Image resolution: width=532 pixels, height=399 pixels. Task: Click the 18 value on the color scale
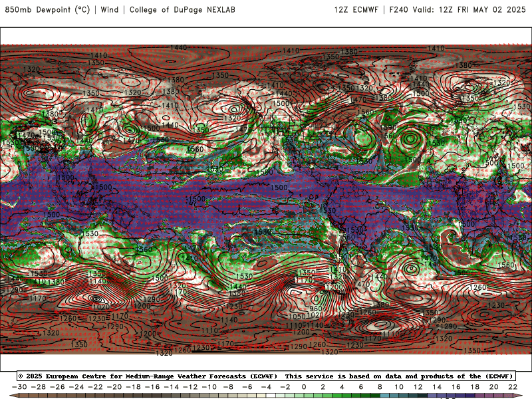(x=475, y=387)
